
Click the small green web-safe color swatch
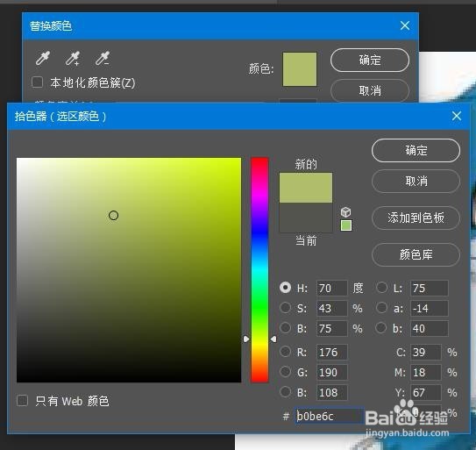click(x=346, y=225)
